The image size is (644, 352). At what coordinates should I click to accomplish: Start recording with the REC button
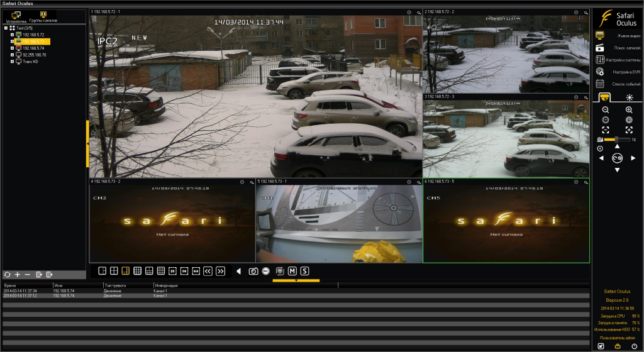point(266,271)
